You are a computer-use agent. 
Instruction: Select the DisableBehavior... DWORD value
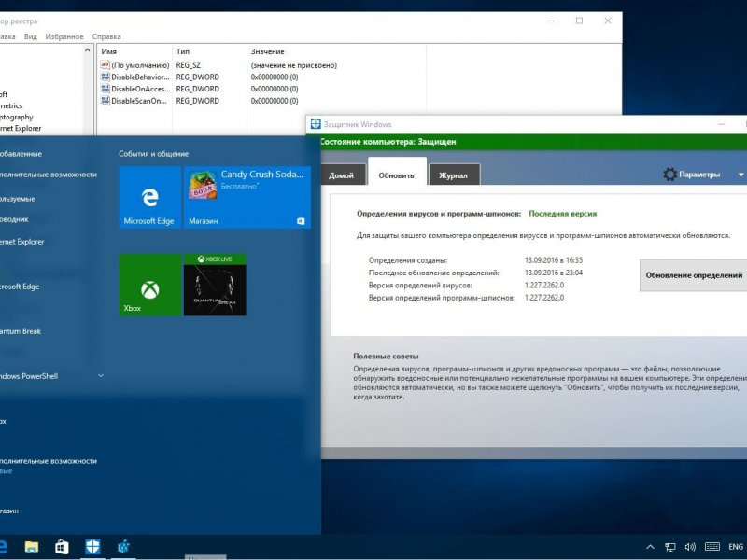coord(135,77)
